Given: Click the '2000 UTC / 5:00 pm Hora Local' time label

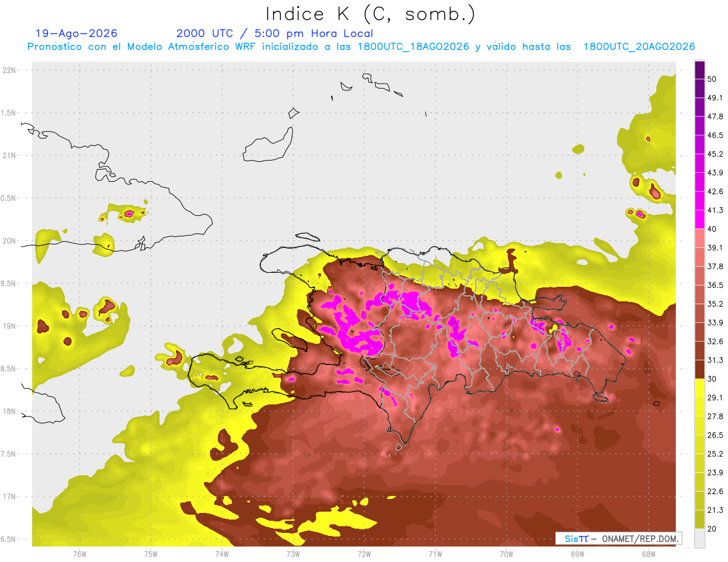Looking at the screenshot, I should [275, 34].
